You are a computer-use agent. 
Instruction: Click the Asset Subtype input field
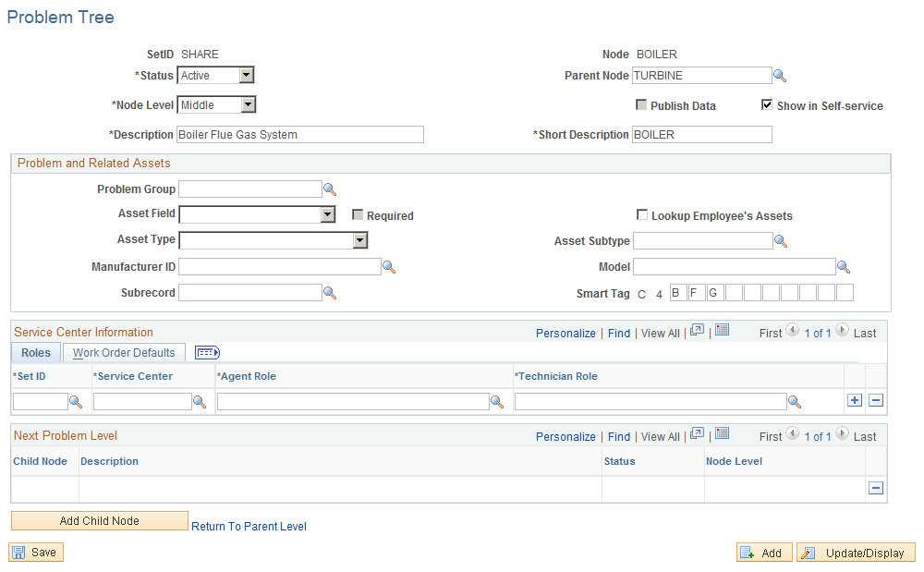(x=703, y=240)
